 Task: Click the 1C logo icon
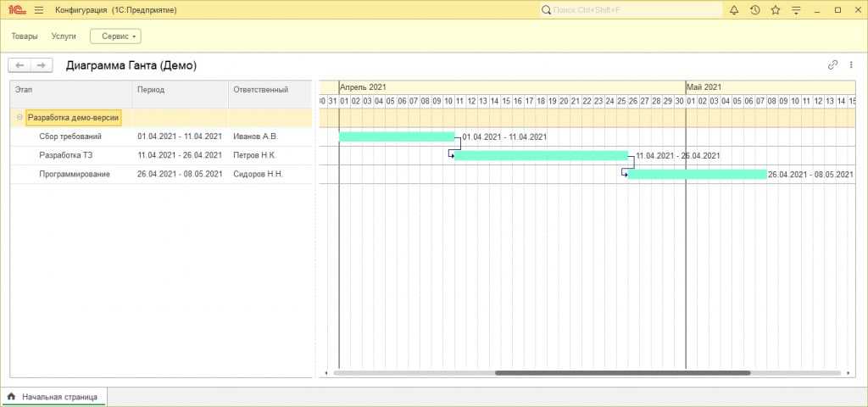(16, 10)
